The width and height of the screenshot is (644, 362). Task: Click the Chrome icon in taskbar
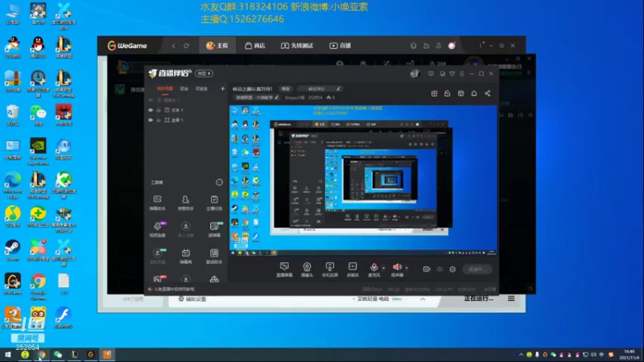42,355
